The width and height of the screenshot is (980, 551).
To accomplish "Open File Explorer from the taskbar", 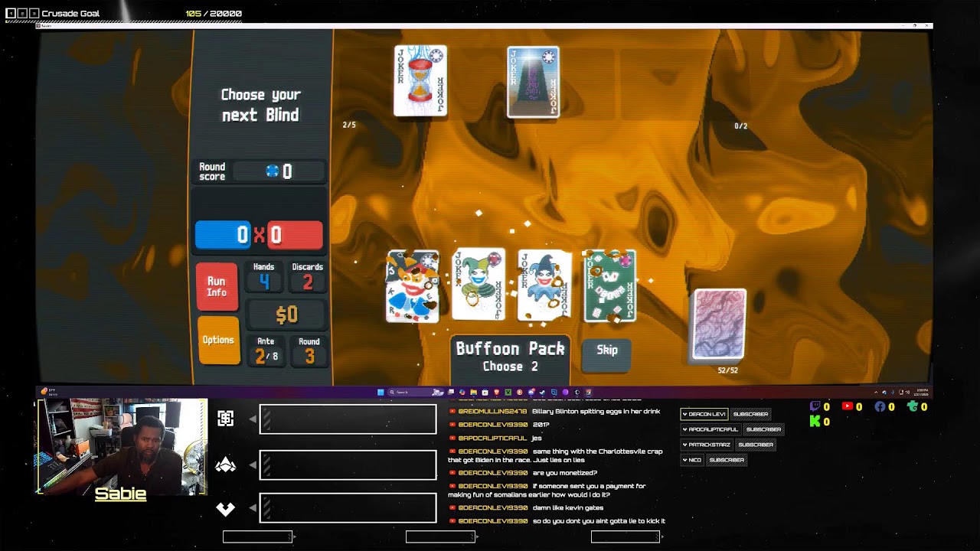I will pos(473,392).
